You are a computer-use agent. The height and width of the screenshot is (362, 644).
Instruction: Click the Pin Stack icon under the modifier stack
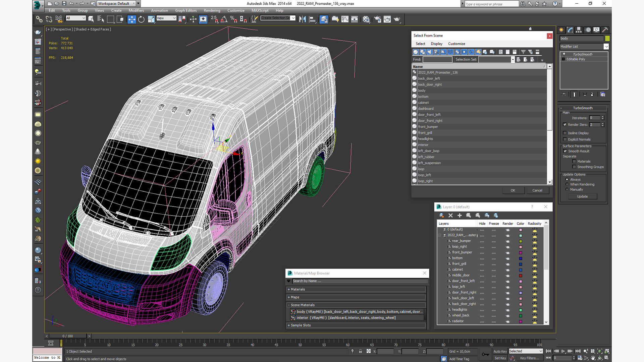tap(564, 95)
